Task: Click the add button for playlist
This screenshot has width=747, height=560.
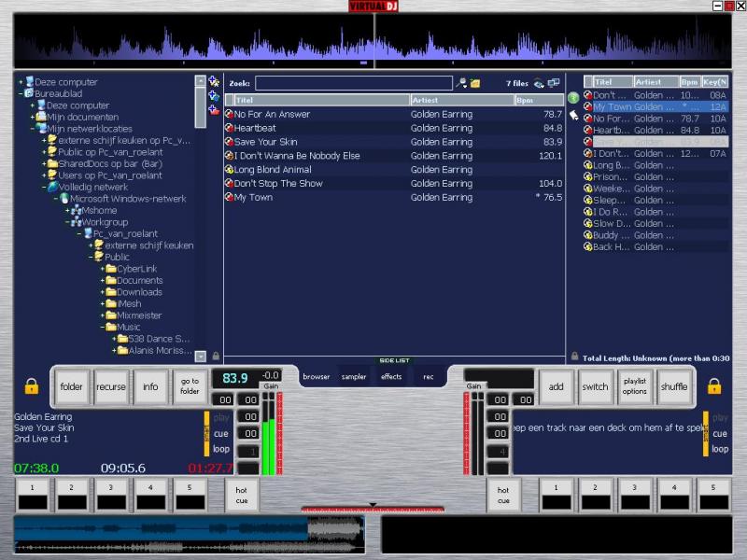Action: pyautogui.click(x=556, y=386)
